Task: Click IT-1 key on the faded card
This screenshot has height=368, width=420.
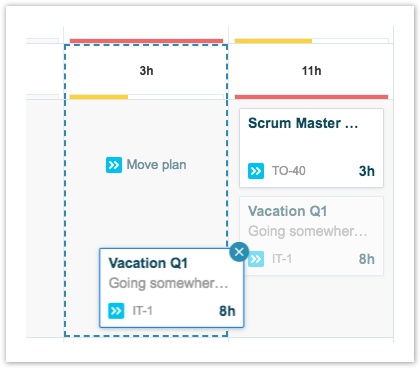Action: pyautogui.click(x=282, y=259)
